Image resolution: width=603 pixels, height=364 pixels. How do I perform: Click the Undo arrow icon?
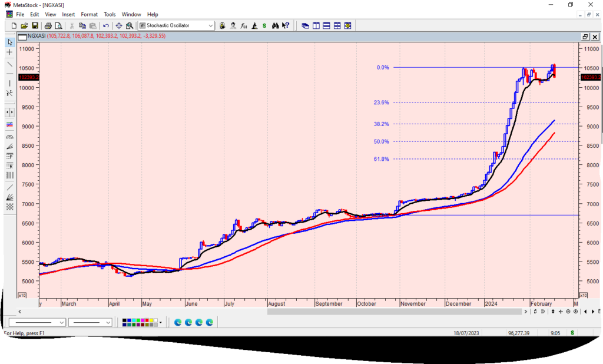coord(106,26)
